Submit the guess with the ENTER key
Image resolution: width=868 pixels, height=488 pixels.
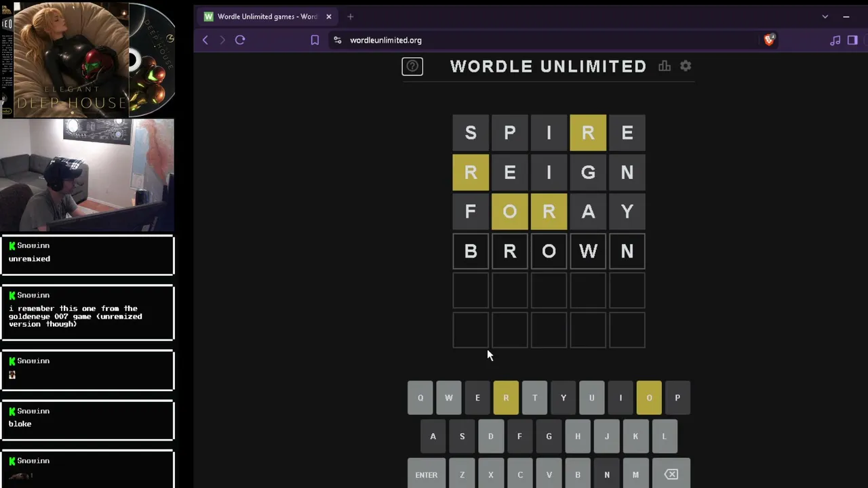tap(427, 474)
